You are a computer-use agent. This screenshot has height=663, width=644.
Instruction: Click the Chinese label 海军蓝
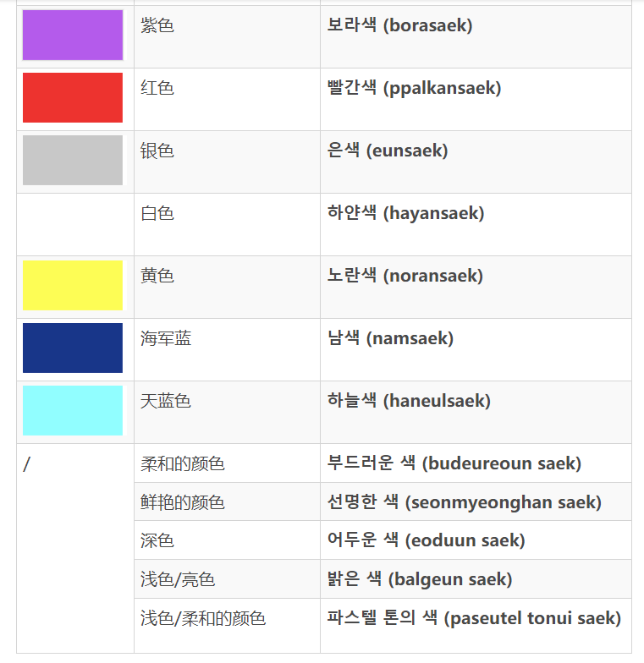coord(166,338)
